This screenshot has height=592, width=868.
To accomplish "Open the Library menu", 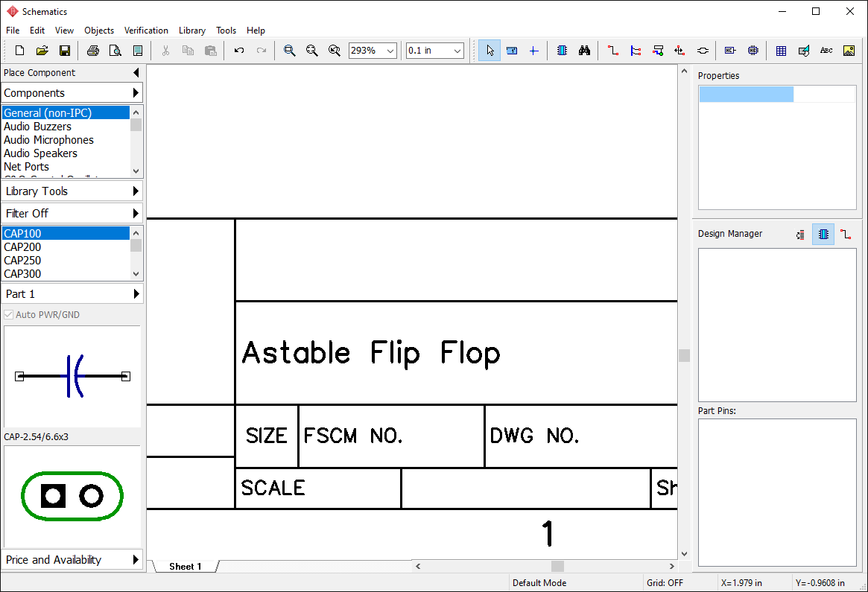I will point(192,31).
